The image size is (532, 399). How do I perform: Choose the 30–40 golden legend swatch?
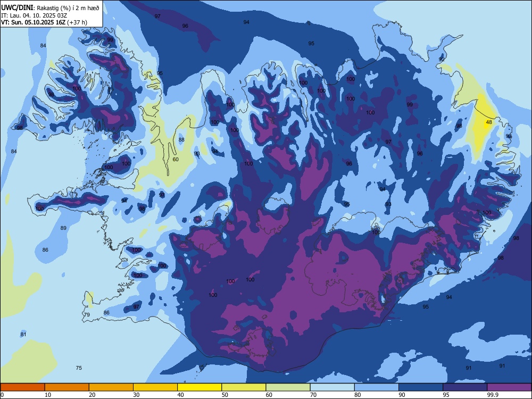click(x=155, y=387)
